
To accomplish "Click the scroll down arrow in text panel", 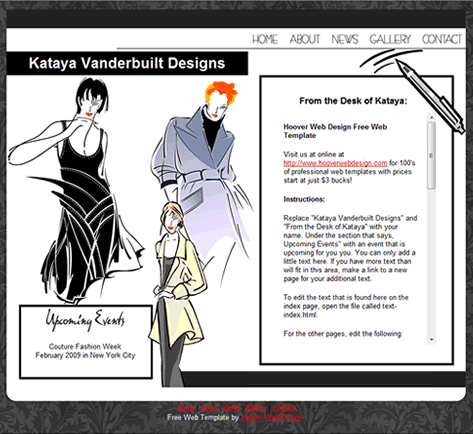I will 432,340.
